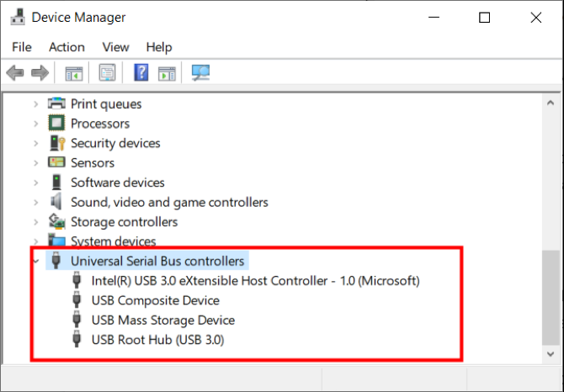This screenshot has height=392, width=564.
Task: Click the Back arrow toolbar icon
Action: [x=15, y=73]
